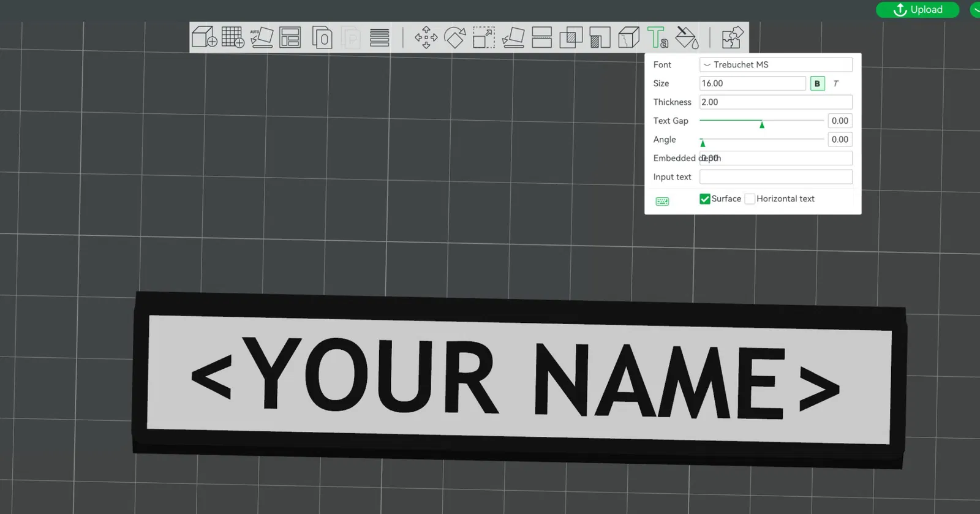
Task: Click the green Upload button
Action: click(x=918, y=9)
